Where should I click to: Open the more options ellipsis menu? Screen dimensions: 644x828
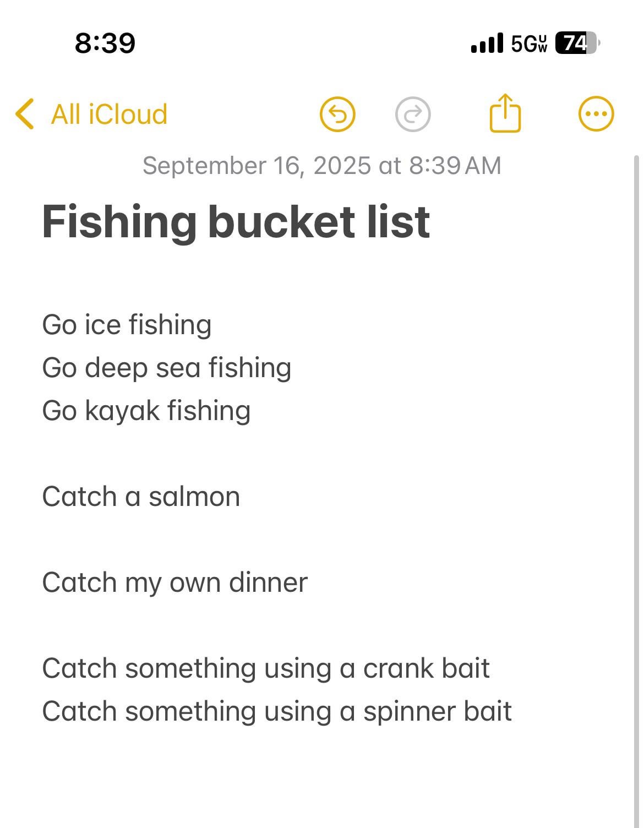(596, 115)
